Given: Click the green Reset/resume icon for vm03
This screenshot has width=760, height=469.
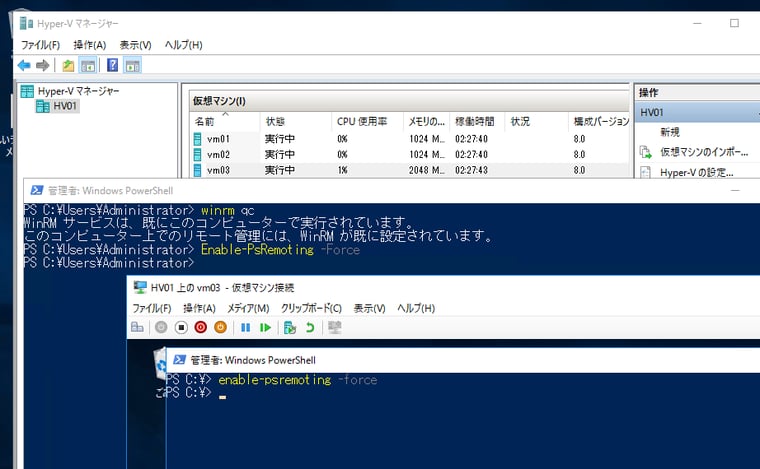Looking at the screenshot, I should point(265,328).
